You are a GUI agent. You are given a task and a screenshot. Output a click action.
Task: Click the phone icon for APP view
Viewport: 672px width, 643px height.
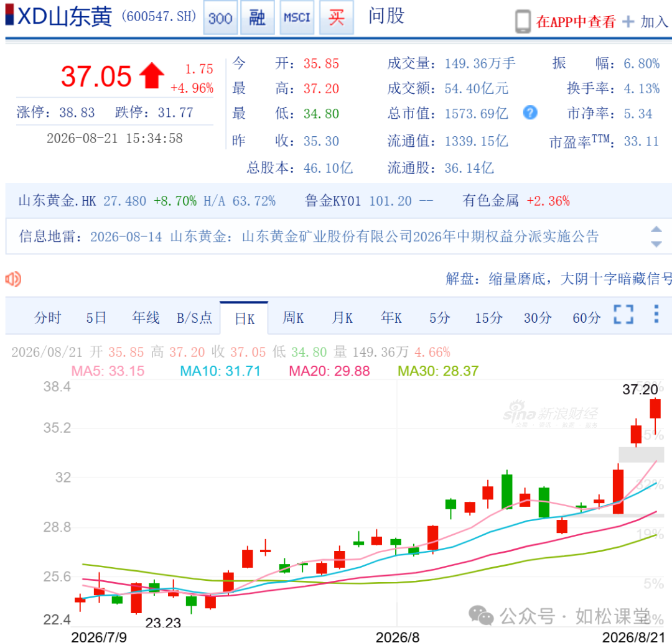(x=523, y=21)
